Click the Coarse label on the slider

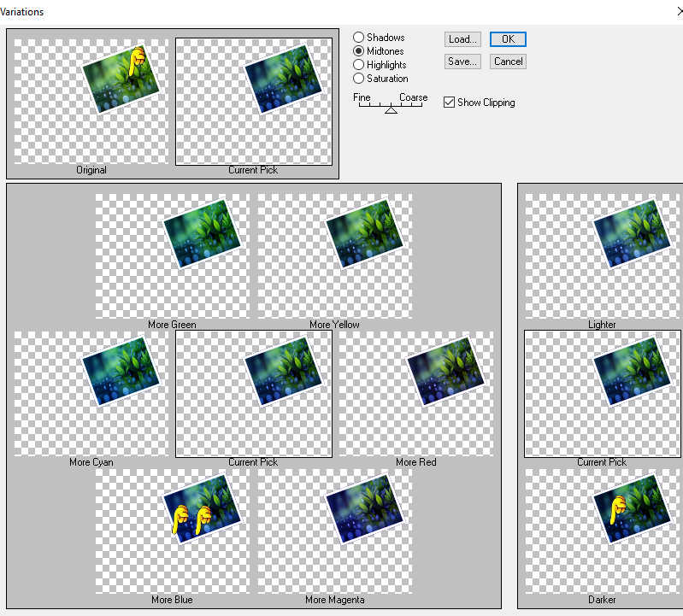414,97
